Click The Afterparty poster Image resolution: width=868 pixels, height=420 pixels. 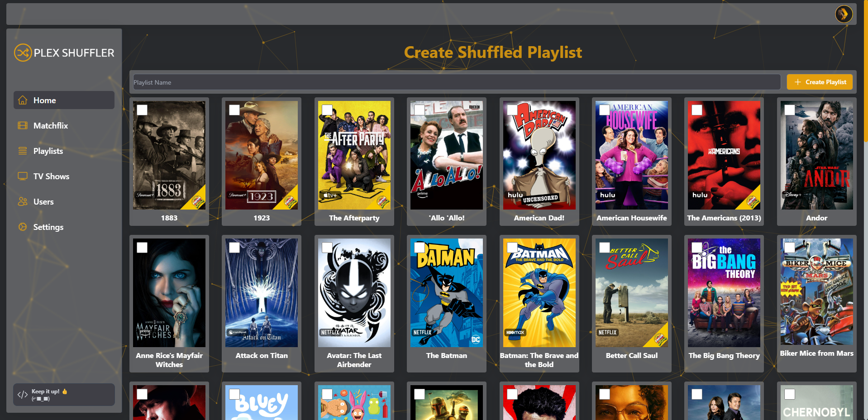(x=354, y=155)
